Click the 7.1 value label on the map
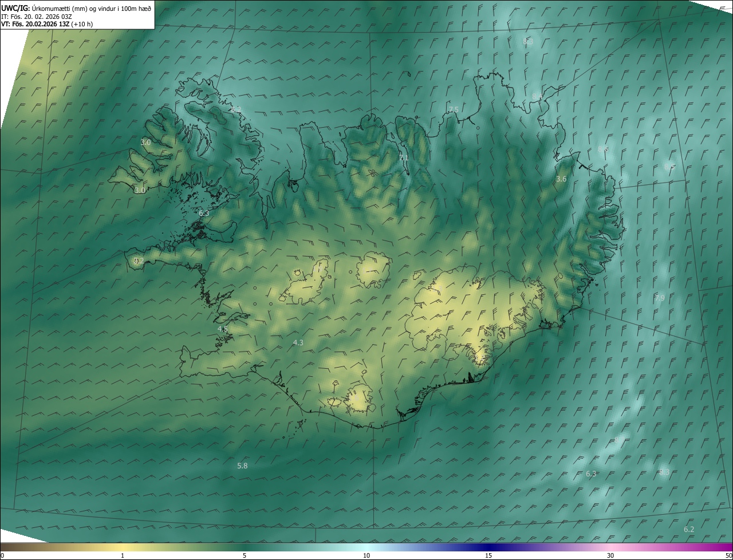 pos(404,157)
